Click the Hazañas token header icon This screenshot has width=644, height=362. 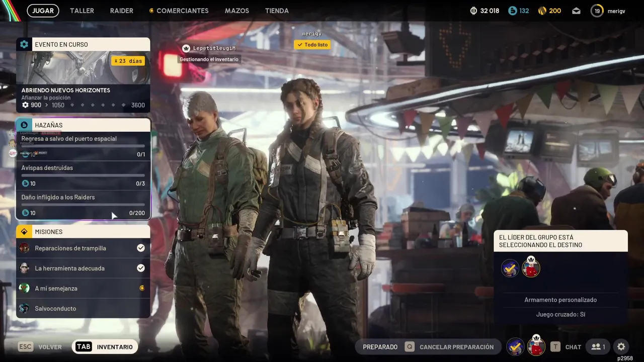[24, 125]
